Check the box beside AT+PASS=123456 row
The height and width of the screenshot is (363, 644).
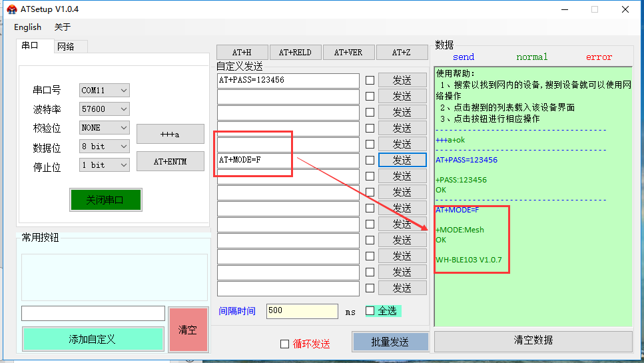370,81
